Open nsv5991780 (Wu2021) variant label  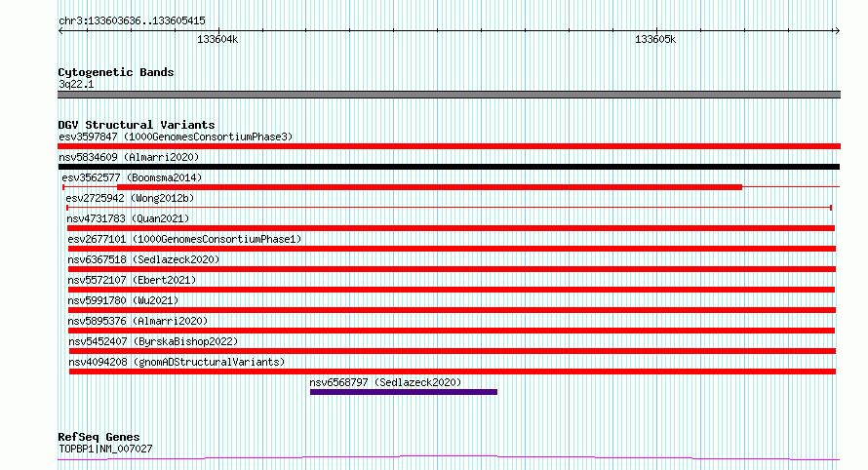(x=123, y=300)
